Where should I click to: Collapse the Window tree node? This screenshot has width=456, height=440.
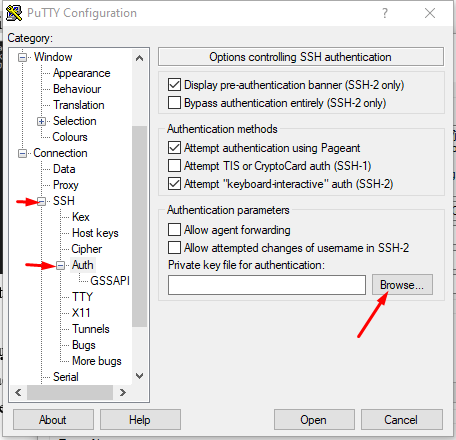(22, 57)
